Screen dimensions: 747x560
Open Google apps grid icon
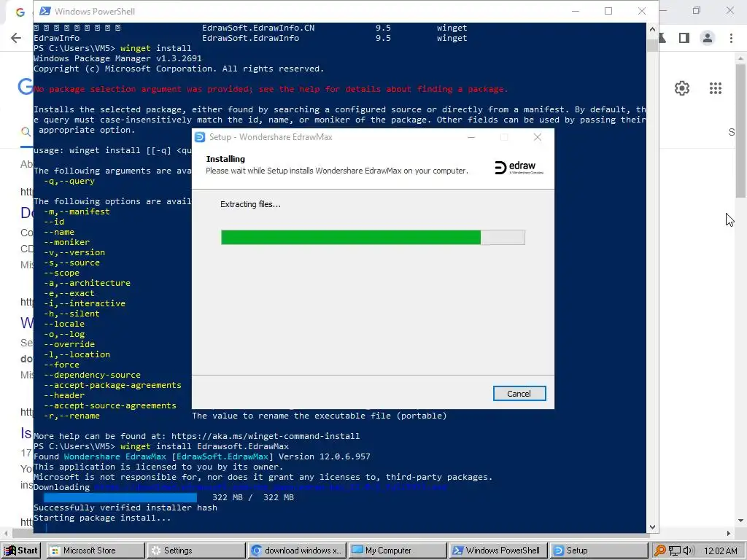(x=716, y=88)
